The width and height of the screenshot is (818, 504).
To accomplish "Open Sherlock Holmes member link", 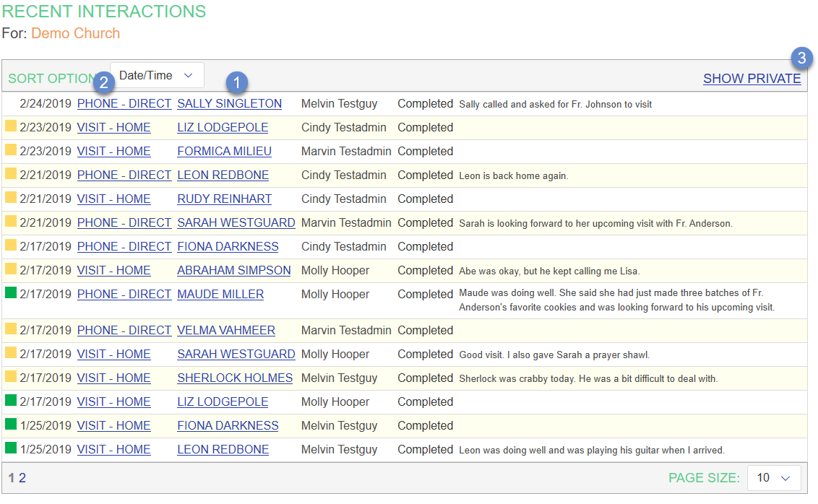I will 235,378.
